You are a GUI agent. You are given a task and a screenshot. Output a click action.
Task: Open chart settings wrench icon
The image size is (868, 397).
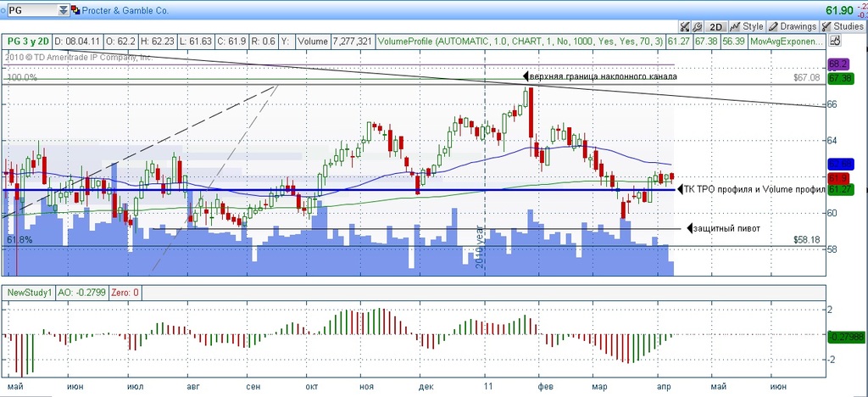(x=697, y=26)
